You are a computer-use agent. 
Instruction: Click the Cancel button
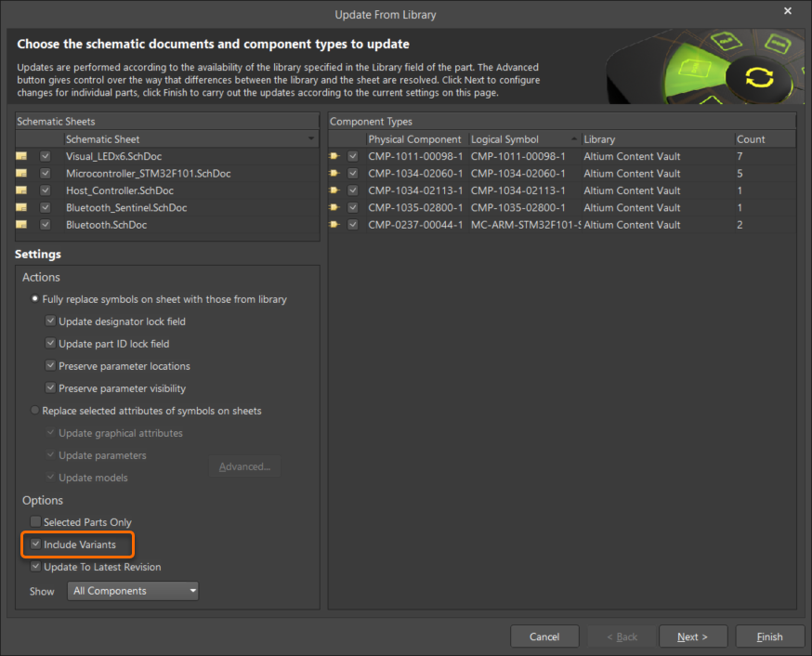pyautogui.click(x=544, y=636)
